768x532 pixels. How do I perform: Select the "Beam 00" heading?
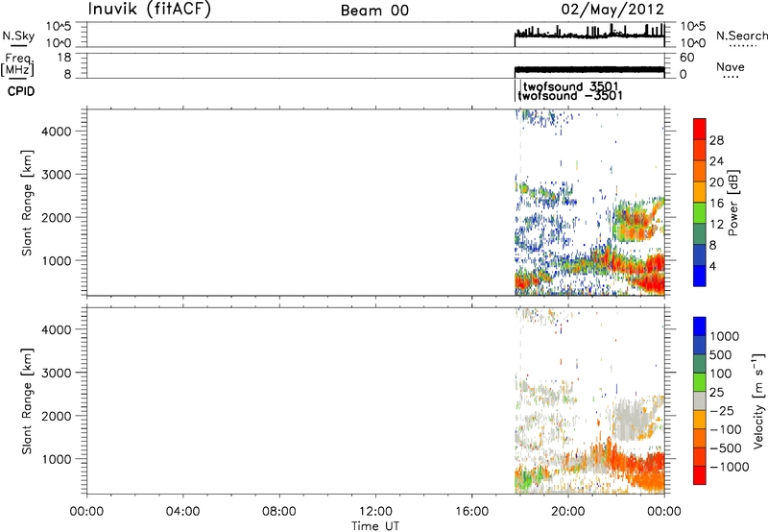(374, 11)
